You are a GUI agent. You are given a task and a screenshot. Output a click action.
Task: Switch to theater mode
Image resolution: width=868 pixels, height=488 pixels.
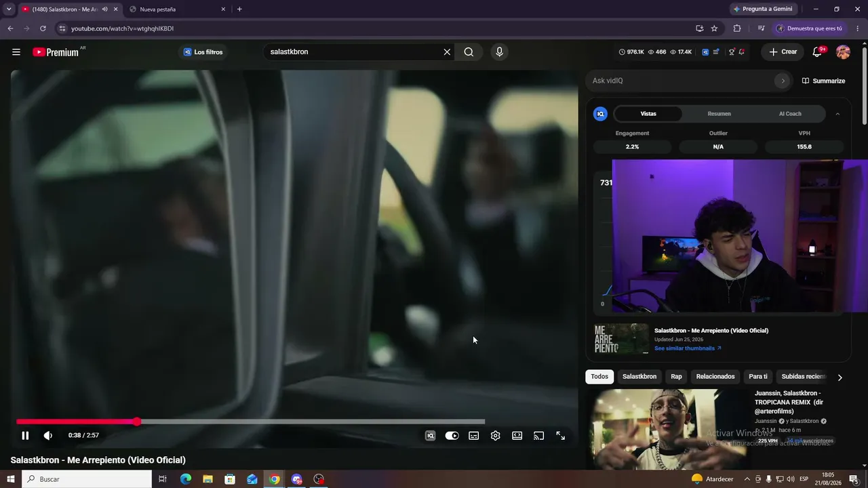517,436
